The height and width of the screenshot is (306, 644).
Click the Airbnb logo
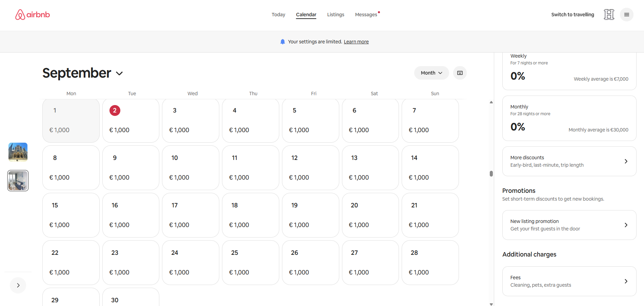33,15
